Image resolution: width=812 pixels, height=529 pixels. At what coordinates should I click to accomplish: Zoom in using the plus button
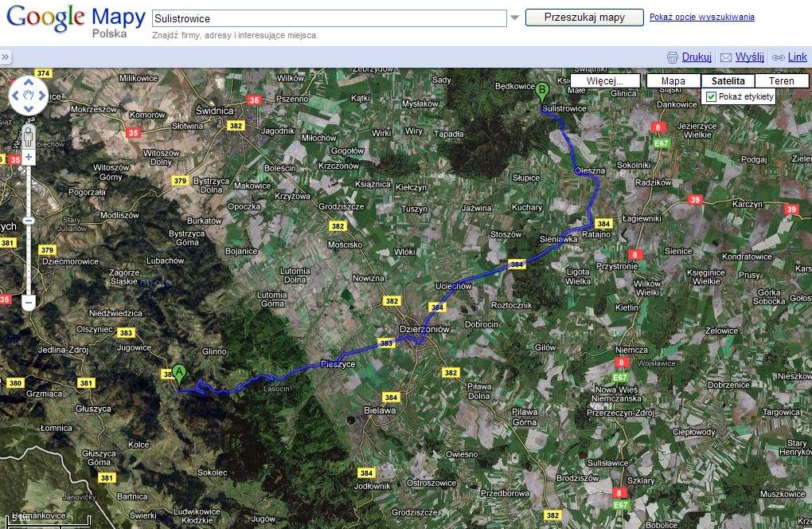[29, 157]
